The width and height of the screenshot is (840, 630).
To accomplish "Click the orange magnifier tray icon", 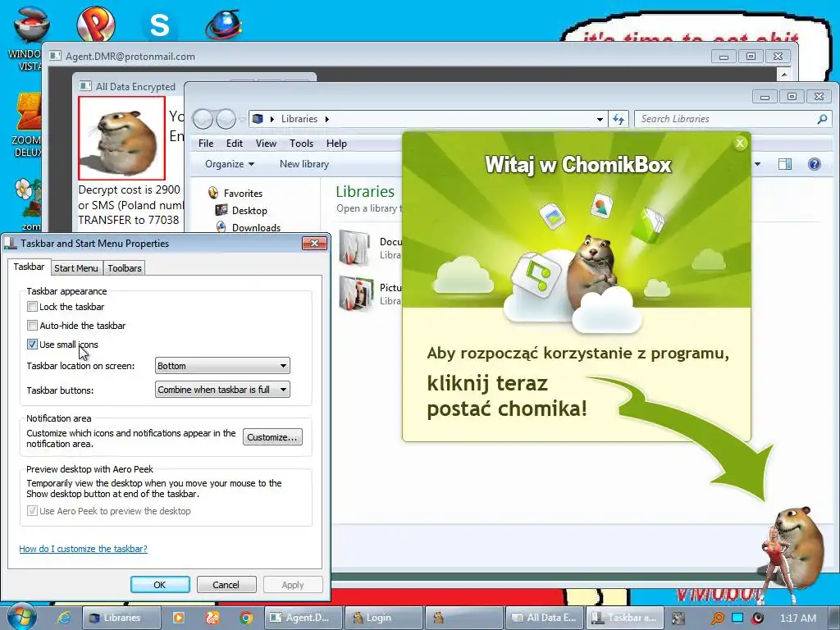I will point(717,619).
